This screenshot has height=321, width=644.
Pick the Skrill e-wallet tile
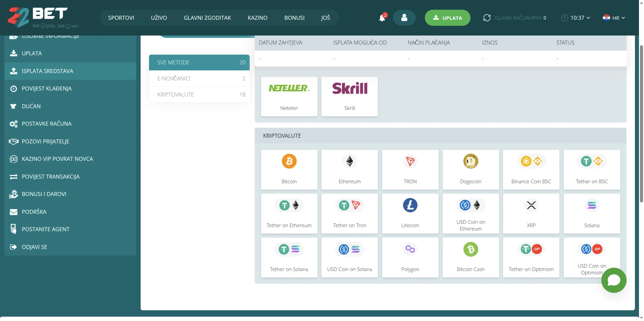coord(349,97)
